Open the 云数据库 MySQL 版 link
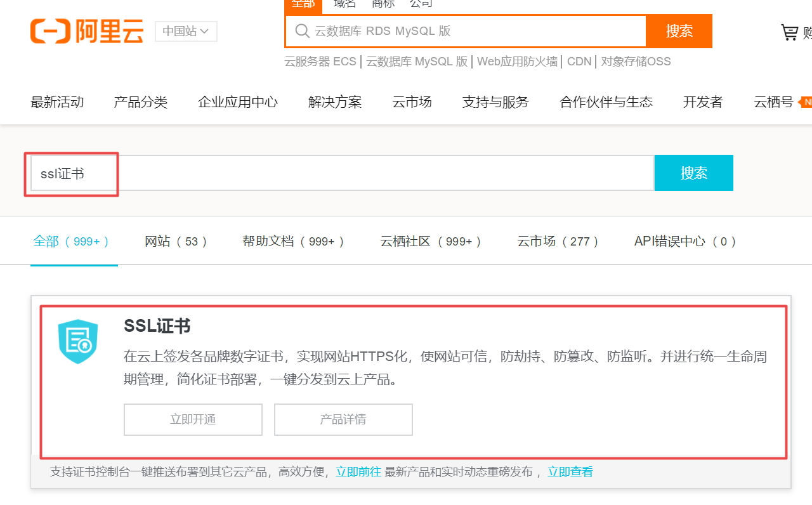Viewport: 812px width, 505px height. point(417,62)
